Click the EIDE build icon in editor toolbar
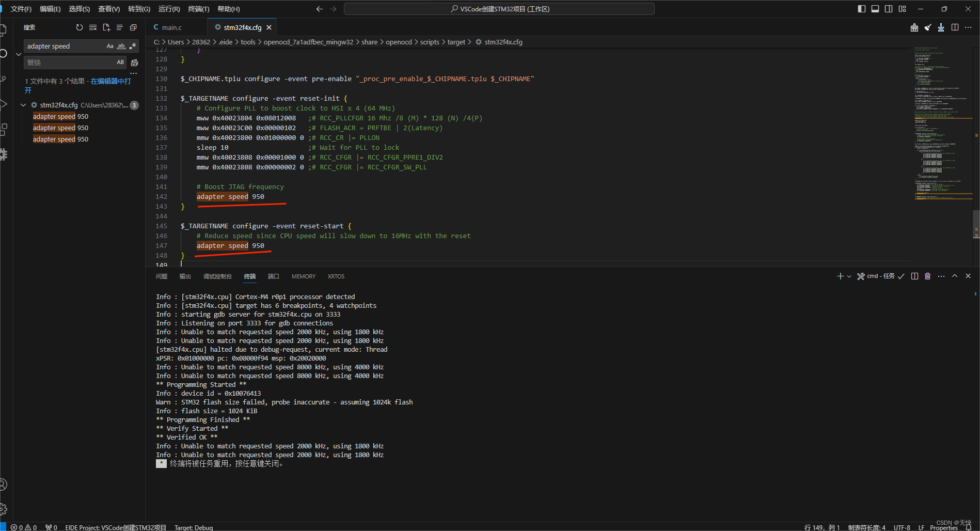Screen dimensions: 980x531 (x=914, y=27)
